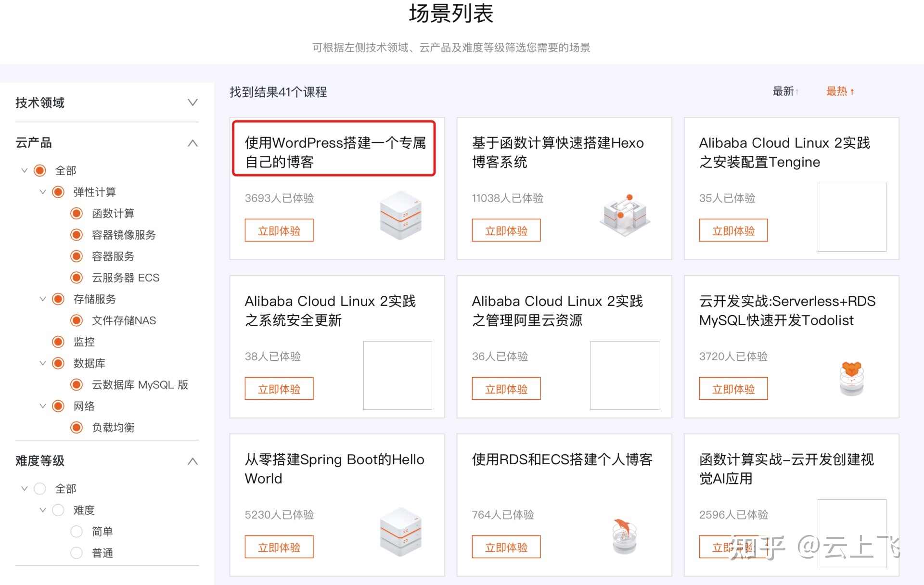Deselect the 函数计算 radio option
Image resolution: width=924 pixels, height=585 pixels.
click(x=77, y=213)
